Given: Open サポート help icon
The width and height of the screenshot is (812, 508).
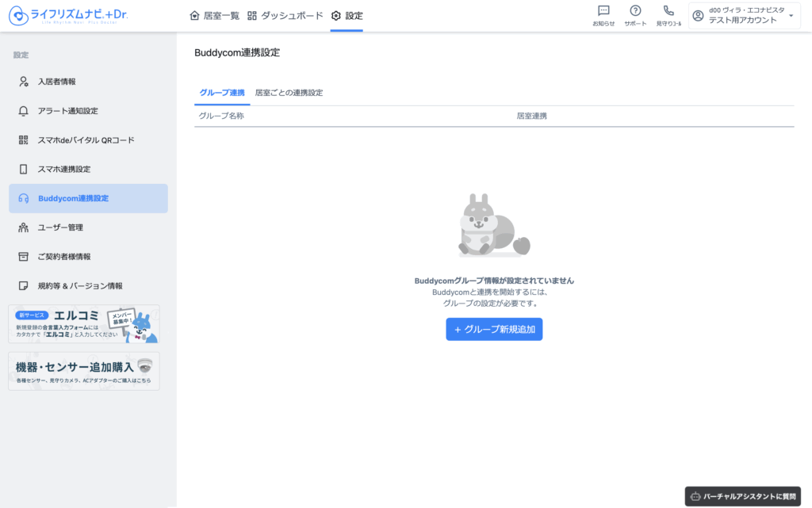Looking at the screenshot, I should (x=635, y=11).
